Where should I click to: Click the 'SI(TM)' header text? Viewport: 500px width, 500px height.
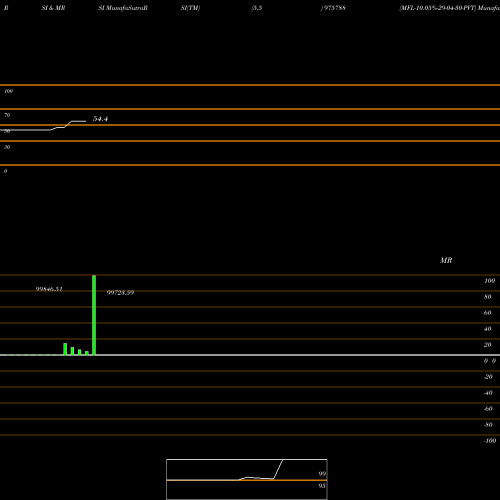tap(190, 8)
